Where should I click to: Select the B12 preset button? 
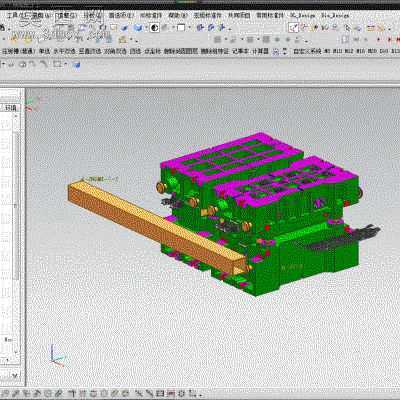click(349, 51)
